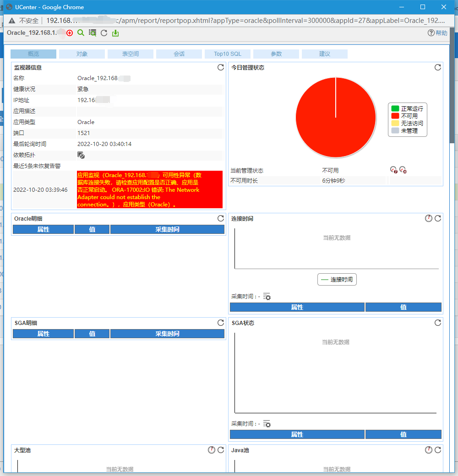Viewport: 458px width, 476px height.
Task: Open the list search icon in toolbar
Action: (x=93, y=33)
